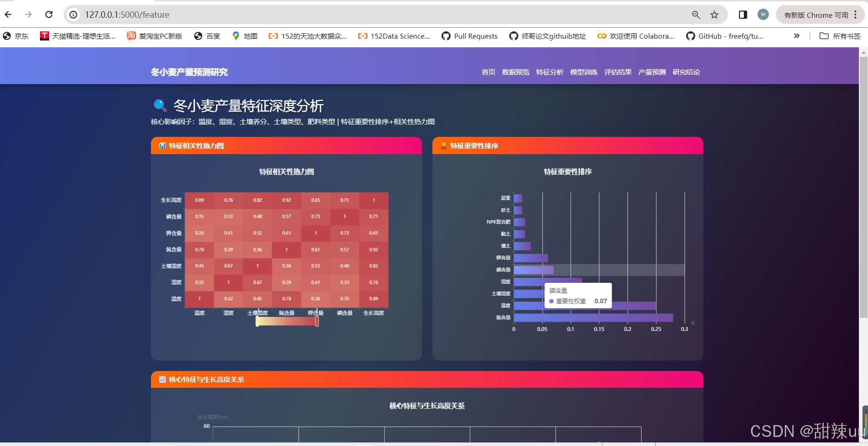
Task: Open Chrome three-dot menu
Action: click(x=855, y=15)
